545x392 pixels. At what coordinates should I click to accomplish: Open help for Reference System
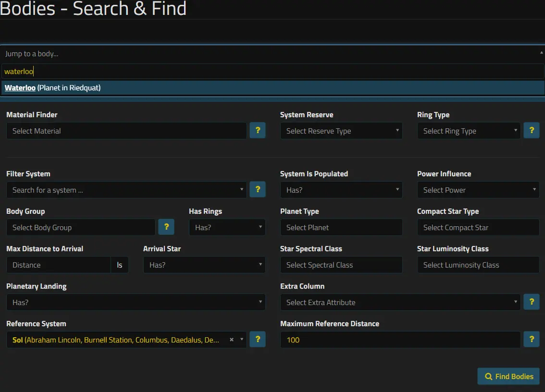point(258,340)
